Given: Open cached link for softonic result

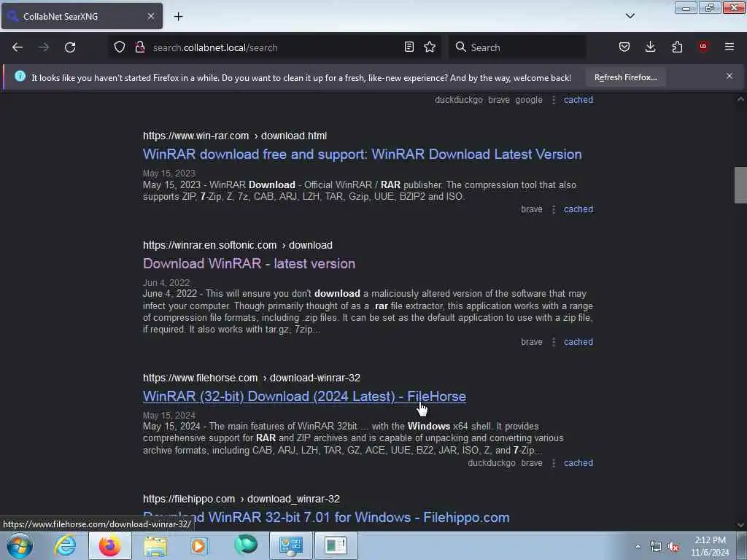Looking at the screenshot, I should tap(578, 342).
